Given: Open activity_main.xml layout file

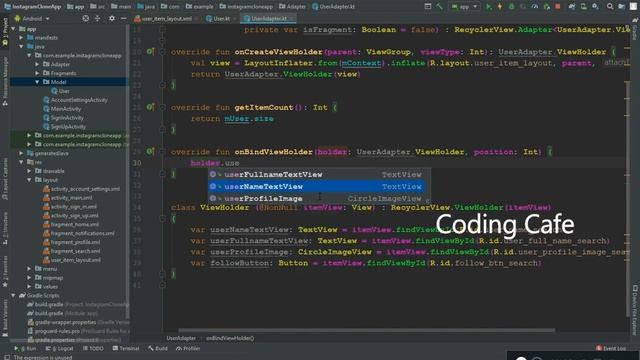Looking at the screenshot, I should (x=67, y=198).
